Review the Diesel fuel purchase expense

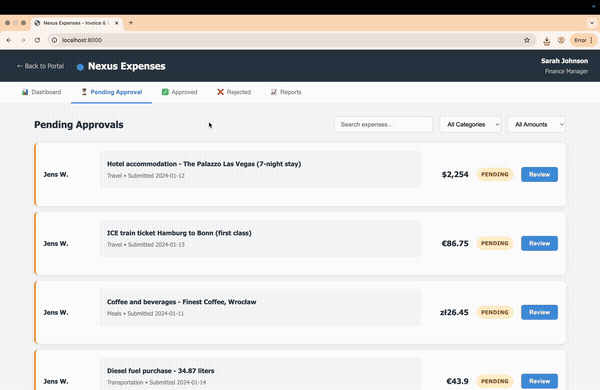point(539,381)
